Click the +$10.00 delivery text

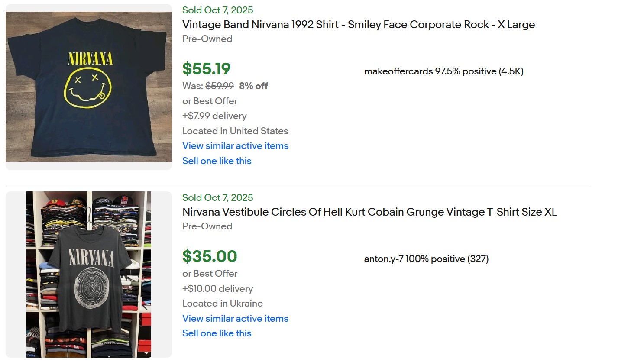[217, 289]
